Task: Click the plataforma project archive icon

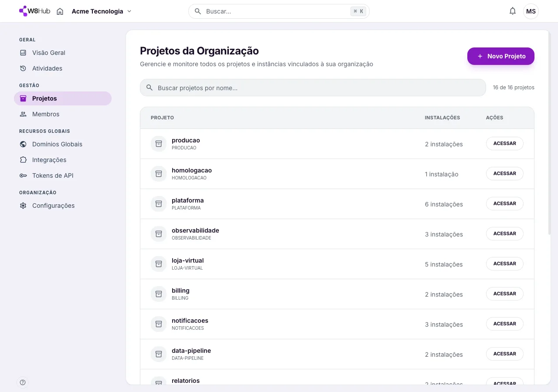Action: (x=159, y=204)
